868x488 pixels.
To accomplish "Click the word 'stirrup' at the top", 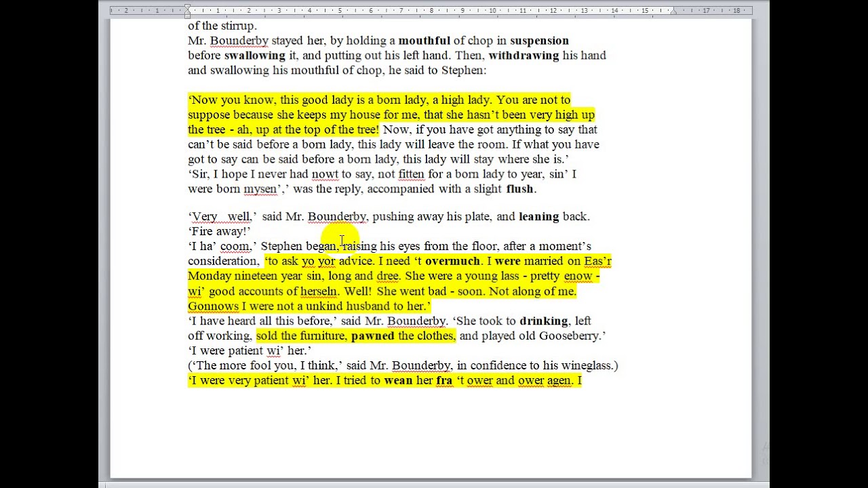I will pyautogui.click(x=237, y=26).
